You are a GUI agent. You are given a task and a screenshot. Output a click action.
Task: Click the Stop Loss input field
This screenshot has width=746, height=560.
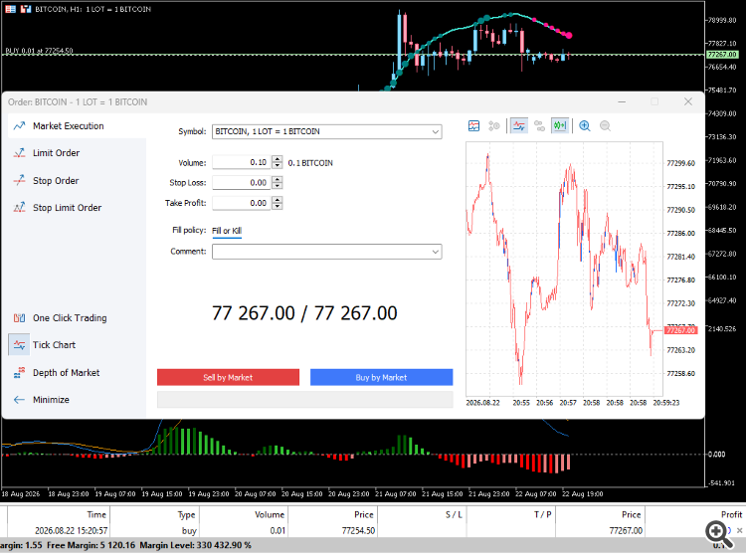[242, 183]
